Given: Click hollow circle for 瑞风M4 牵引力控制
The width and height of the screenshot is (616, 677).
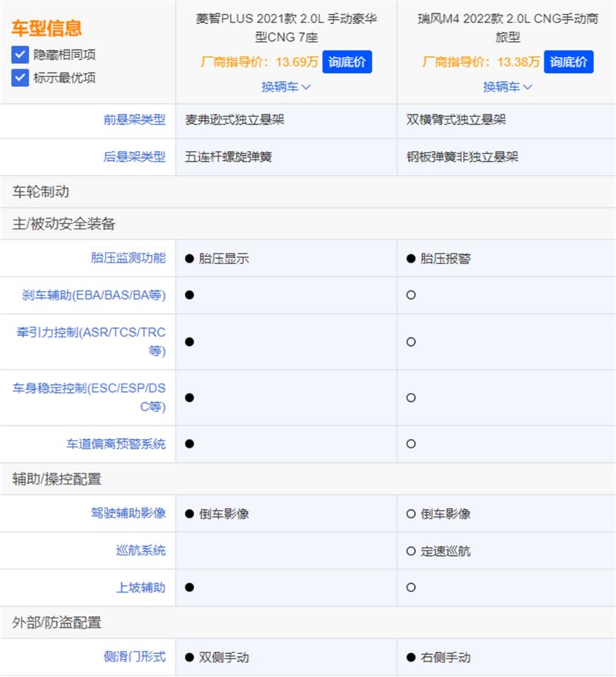Looking at the screenshot, I should 411,342.
